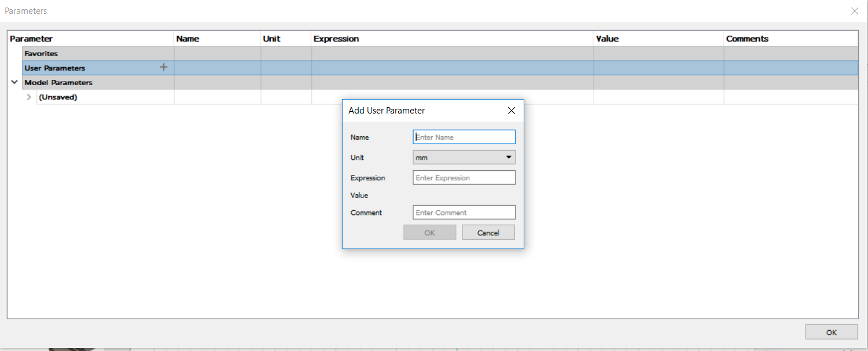The height and width of the screenshot is (351, 868).
Task: Click the Comment label in the dialog
Action: [x=366, y=213]
